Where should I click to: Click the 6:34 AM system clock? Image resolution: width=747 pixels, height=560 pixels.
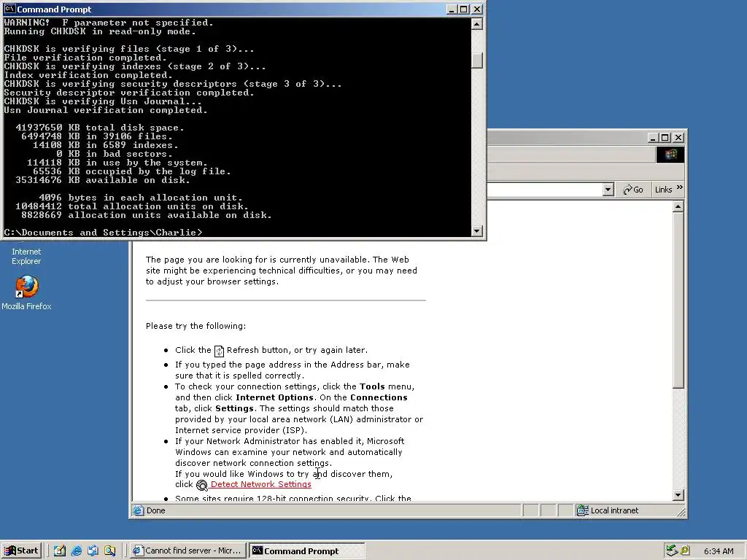click(x=719, y=551)
